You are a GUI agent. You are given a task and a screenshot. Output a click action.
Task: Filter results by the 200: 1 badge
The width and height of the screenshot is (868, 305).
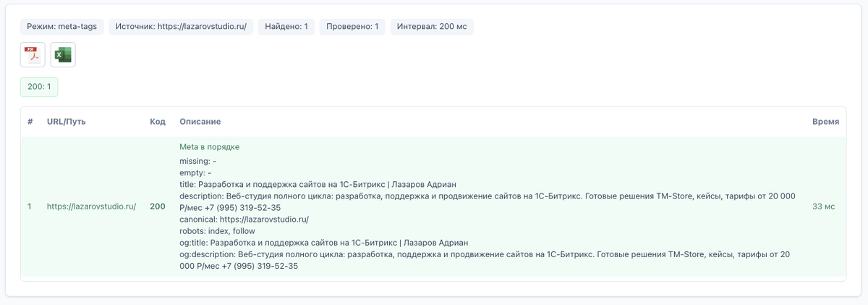click(x=39, y=87)
